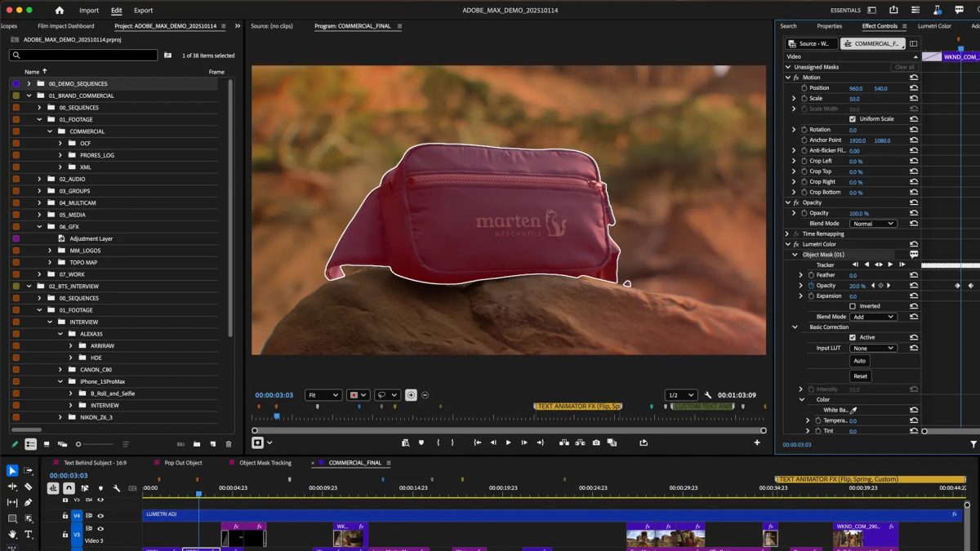980x551 pixels.
Task: Reset the Position parameter
Action: pos(914,88)
